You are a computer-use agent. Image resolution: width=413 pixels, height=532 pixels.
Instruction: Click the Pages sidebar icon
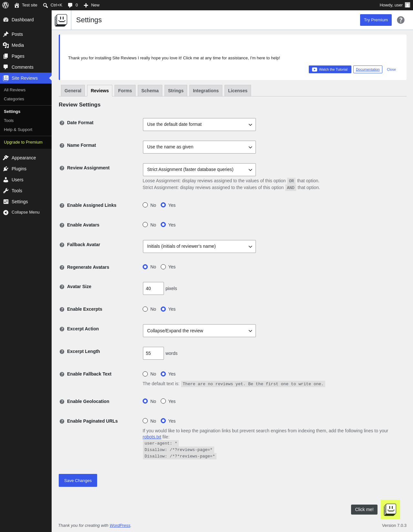6,56
